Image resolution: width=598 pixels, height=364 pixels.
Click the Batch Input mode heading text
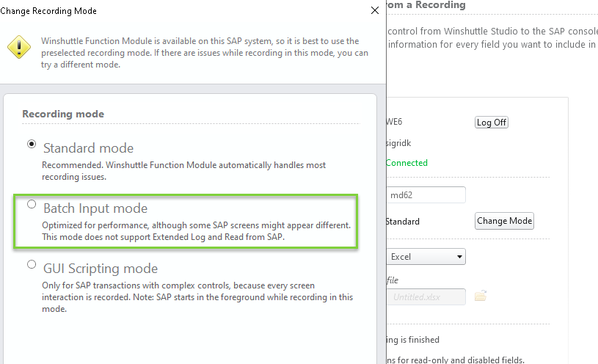tap(95, 208)
